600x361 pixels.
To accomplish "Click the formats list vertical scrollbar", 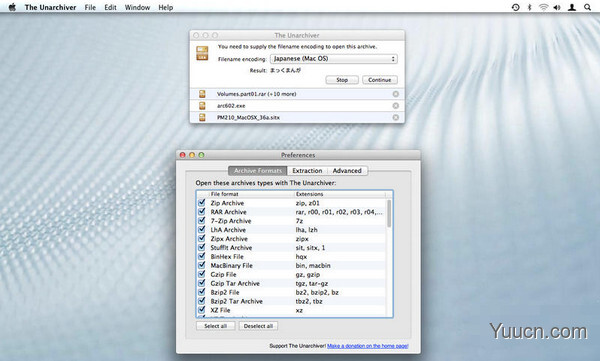I will point(389,214).
